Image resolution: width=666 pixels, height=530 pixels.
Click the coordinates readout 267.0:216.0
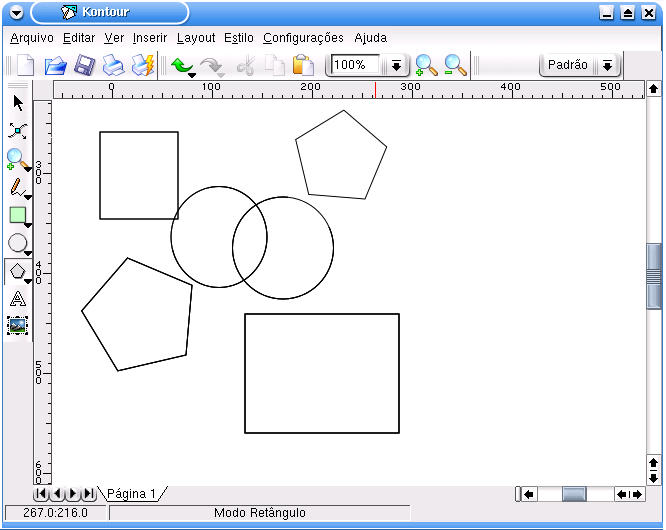[55, 513]
